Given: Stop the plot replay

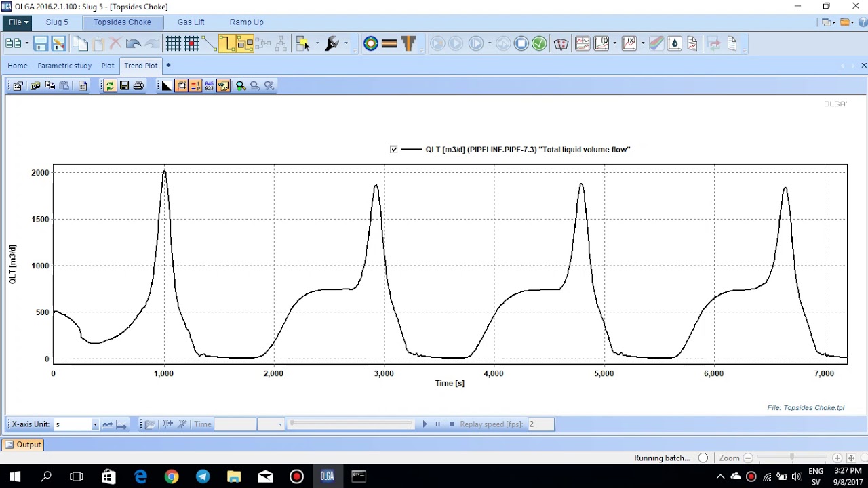Looking at the screenshot, I should tap(452, 424).
